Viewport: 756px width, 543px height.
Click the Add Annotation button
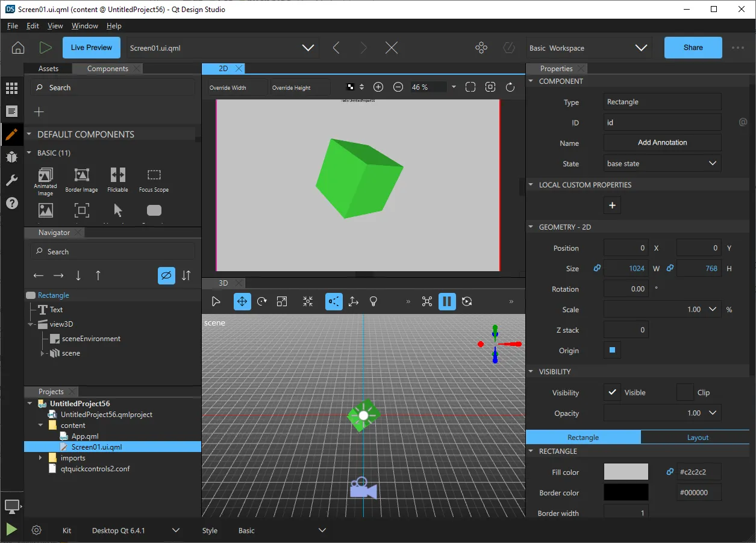coord(662,142)
